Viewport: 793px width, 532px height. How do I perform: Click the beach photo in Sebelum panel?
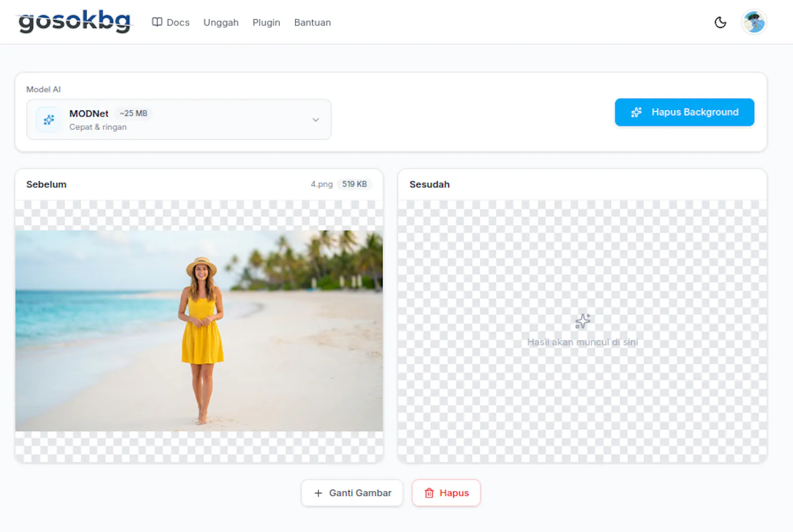(x=199, y=330)
